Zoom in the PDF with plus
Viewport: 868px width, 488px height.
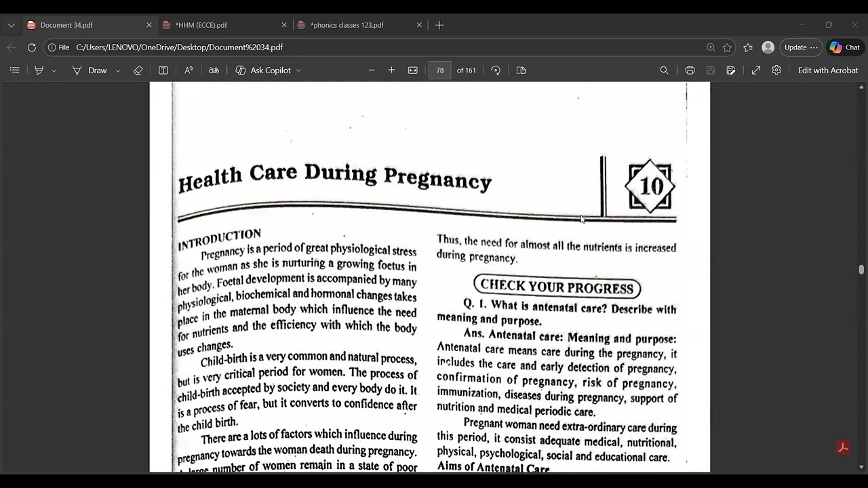391,70
